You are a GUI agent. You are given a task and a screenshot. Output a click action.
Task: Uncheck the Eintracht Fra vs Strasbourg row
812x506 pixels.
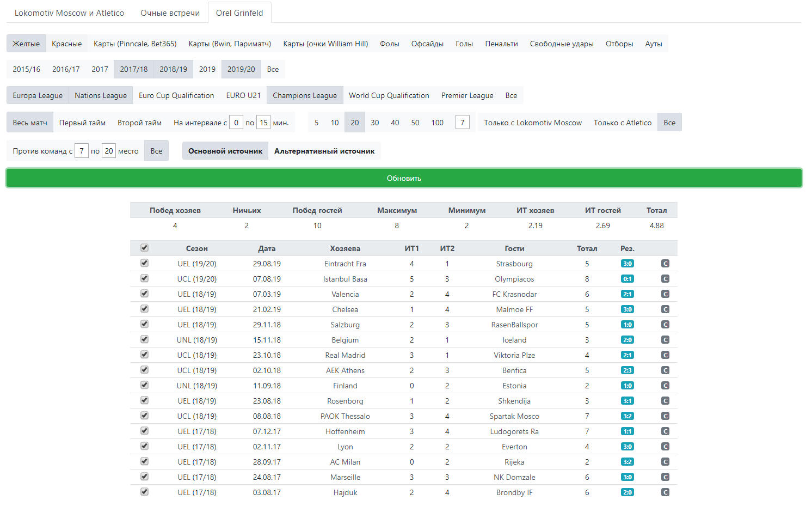pos(144,263)
